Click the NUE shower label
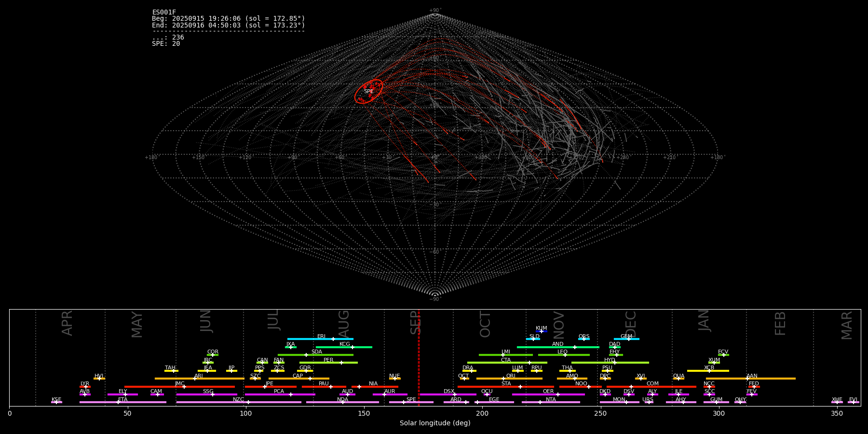This screenshot has width=868, height=434. (395, 376)
